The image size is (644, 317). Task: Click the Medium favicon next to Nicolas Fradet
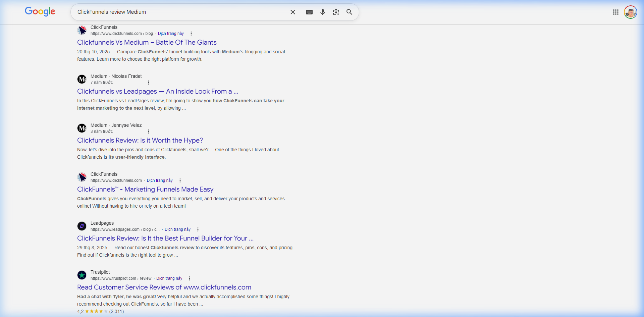click(x=82, y=79)
